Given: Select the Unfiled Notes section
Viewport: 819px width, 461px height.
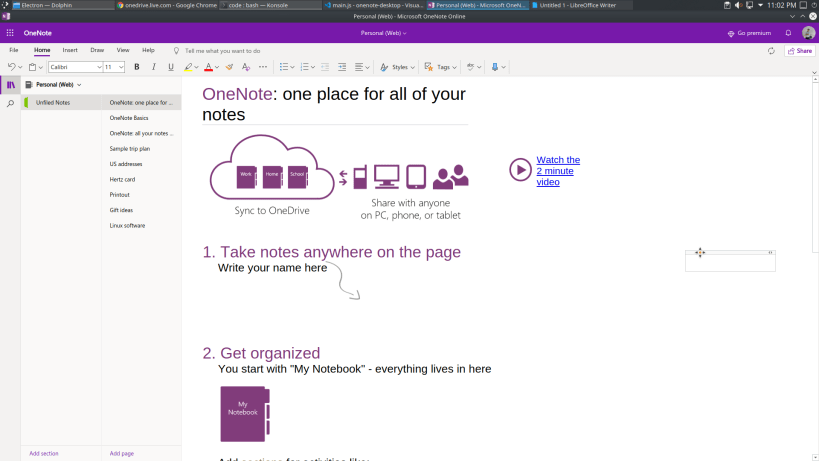Looking at the screenshot, I should [62, 102].
